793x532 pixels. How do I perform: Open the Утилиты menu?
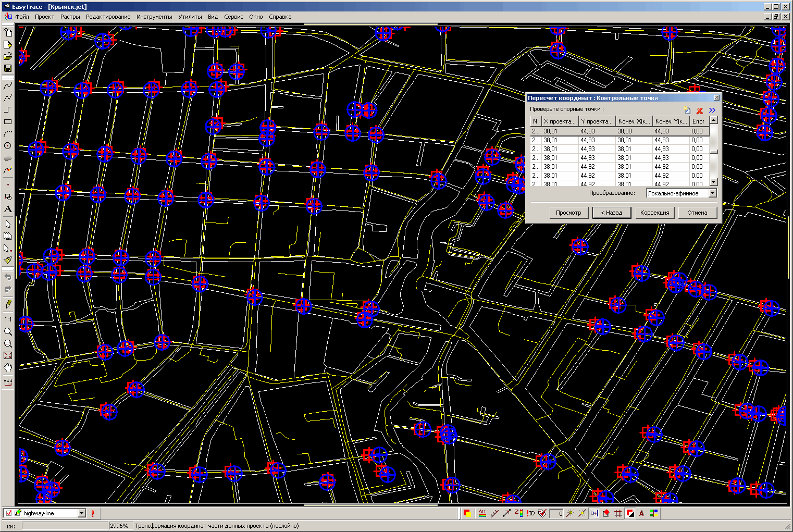pos(190,17)
